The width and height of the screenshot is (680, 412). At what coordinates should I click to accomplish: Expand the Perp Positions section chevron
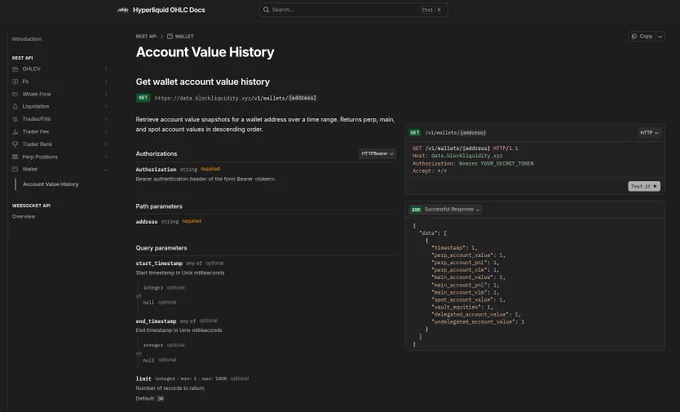(x=106, y=157)
